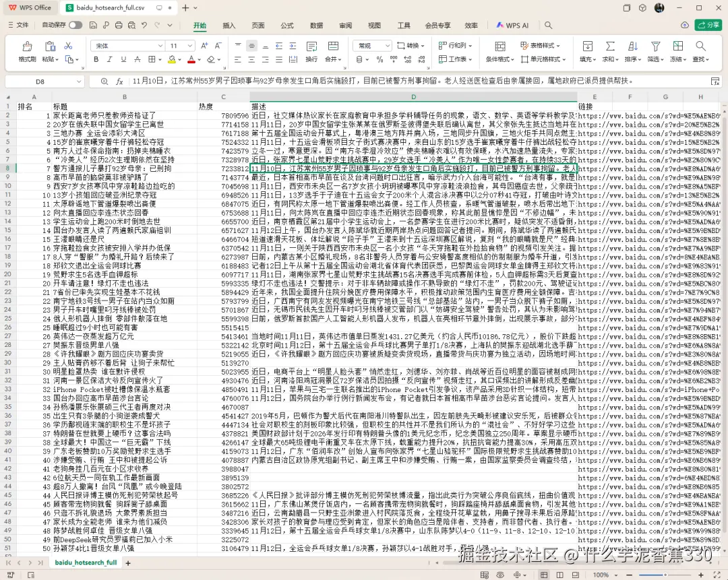Open the WPS AI button

click(512, 25)
